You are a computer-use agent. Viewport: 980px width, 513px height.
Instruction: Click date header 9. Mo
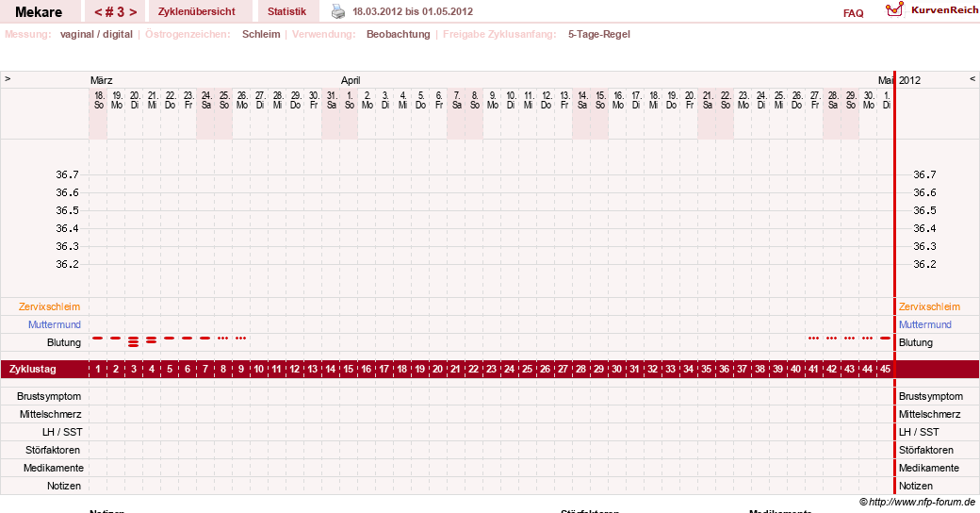493,100
